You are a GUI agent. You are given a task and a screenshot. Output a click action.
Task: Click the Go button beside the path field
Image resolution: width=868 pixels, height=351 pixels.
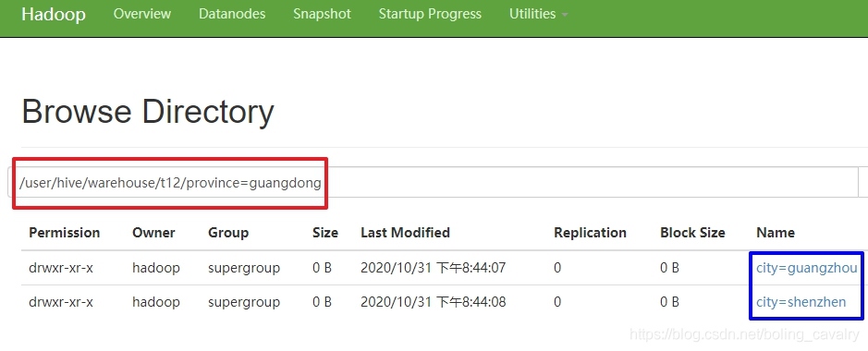(862, 182)
